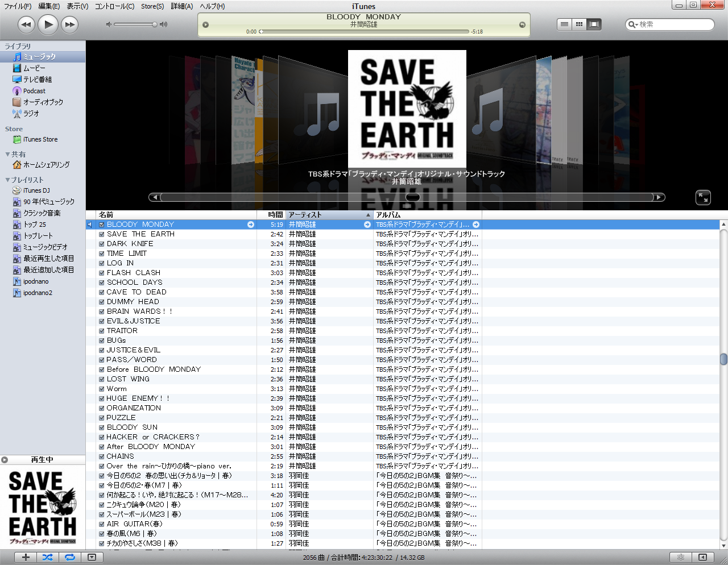Viewport: 728px width, 565px height.
Task: Open the コントロール(C) menu
Action: tap(114, 6)
